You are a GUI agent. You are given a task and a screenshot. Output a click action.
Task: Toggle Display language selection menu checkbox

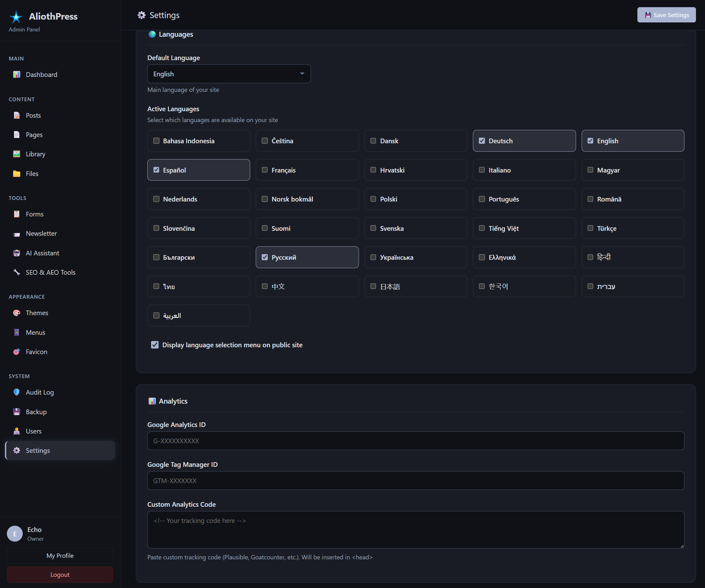pos(155,345)
